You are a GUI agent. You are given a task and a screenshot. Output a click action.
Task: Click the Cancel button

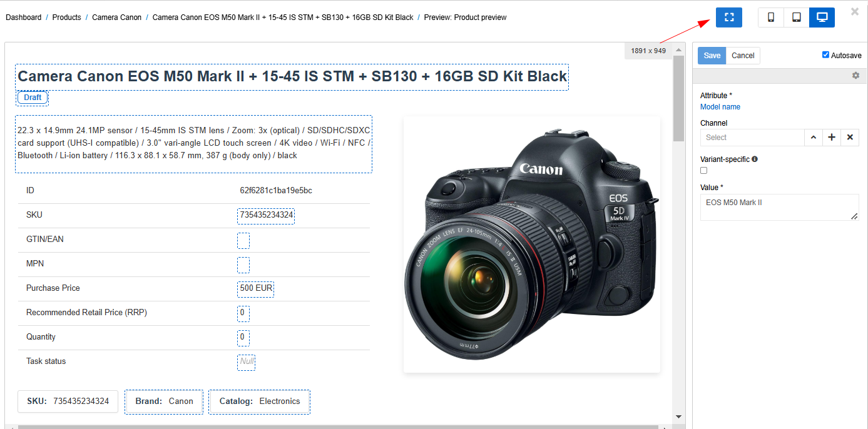[743, 56]
